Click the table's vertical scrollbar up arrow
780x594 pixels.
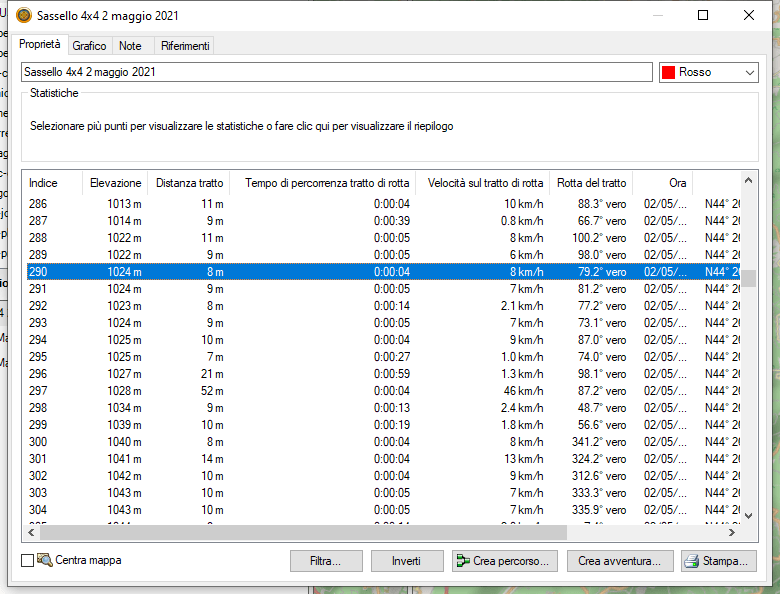(748, 179)
